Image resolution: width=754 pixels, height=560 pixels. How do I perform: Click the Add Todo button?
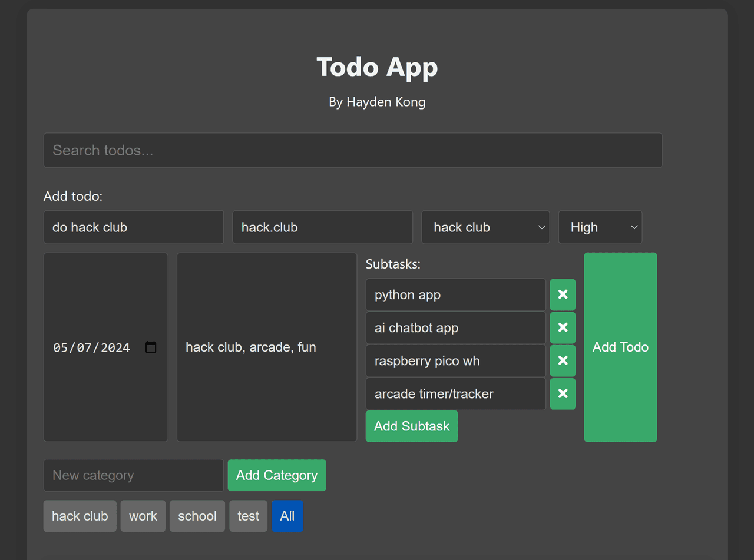coord(620,347)
